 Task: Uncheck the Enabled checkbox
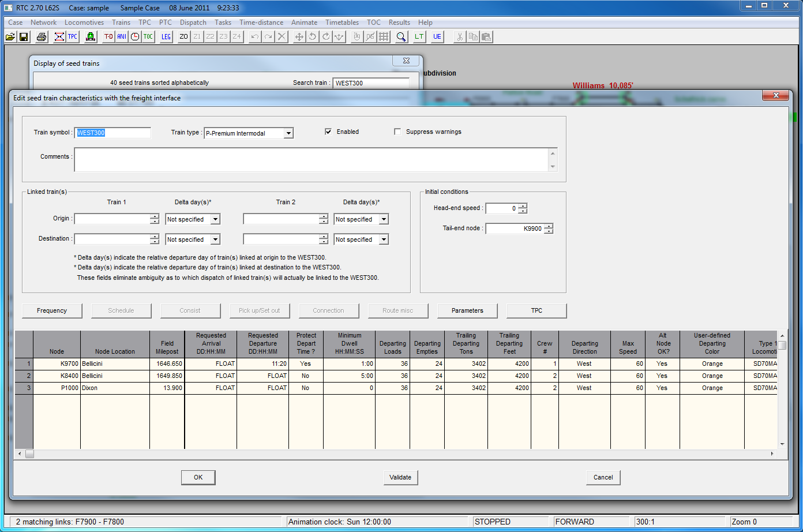(328, 132)
